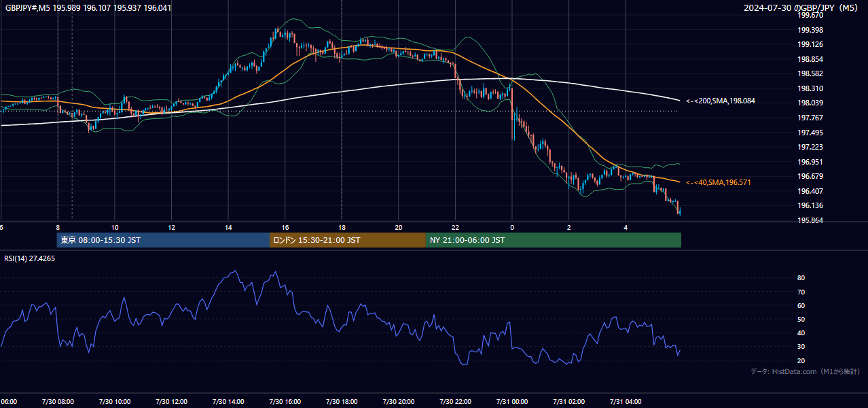
Task: Click the 7/30 18:00 date label
Action: (342, 402)
